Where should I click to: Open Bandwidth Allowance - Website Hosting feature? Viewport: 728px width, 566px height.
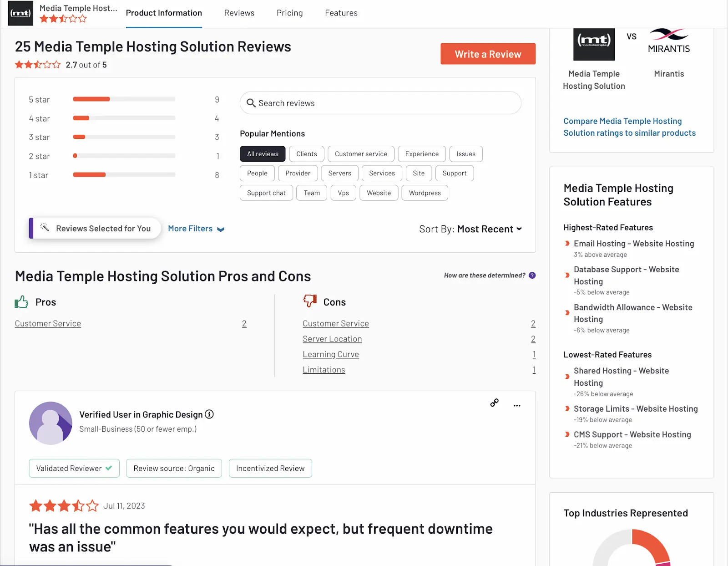pyautogui.click(x=633, y=313)
